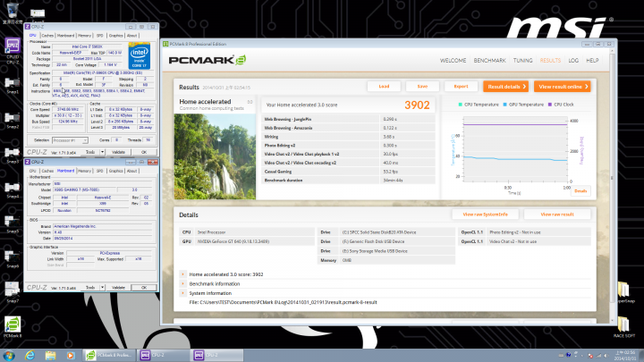
Task: Switch to Memory tab in top CPU-Z window
Action: point(85,36)
